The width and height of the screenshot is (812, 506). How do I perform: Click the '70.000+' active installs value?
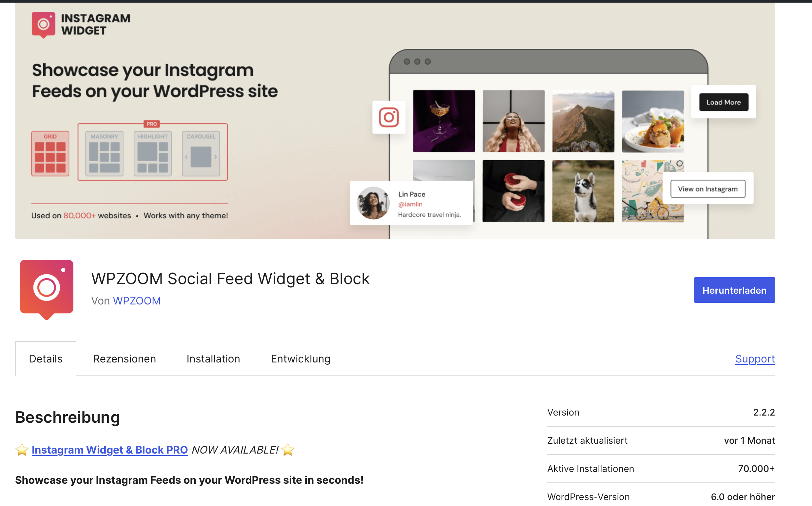(x=756, y=468)
